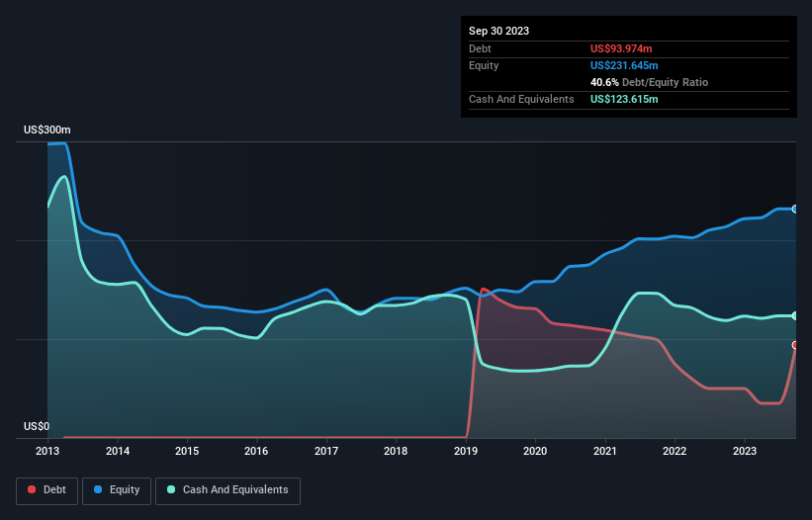Click the 2016 x-axis label
The image size is (812, 520).
(256, 451)
